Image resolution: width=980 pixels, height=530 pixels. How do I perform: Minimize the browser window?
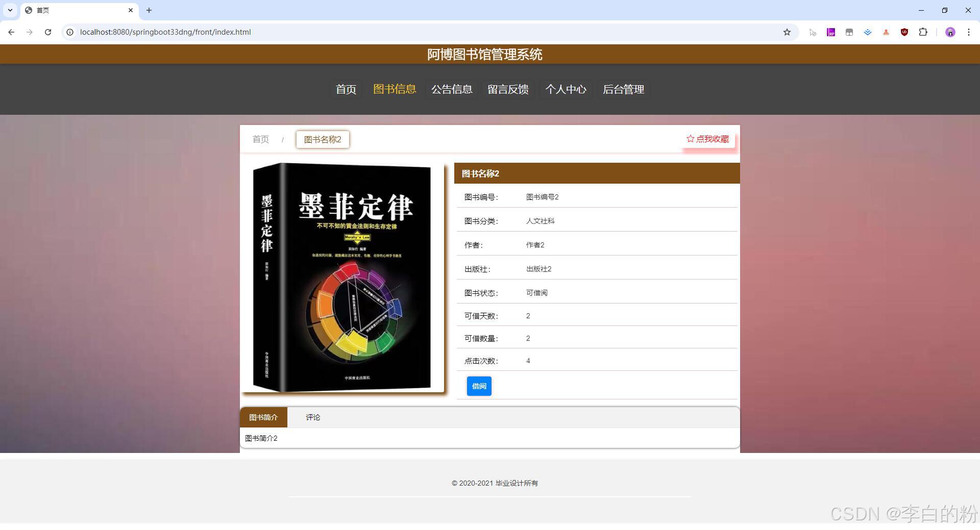point(921,10)
